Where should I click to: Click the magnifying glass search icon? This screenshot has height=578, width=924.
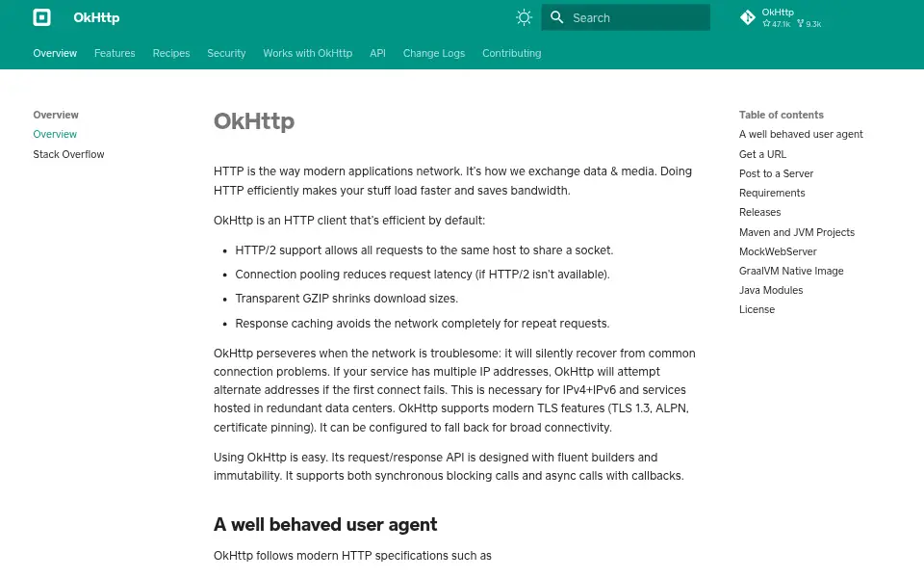[x=557, y=17]
